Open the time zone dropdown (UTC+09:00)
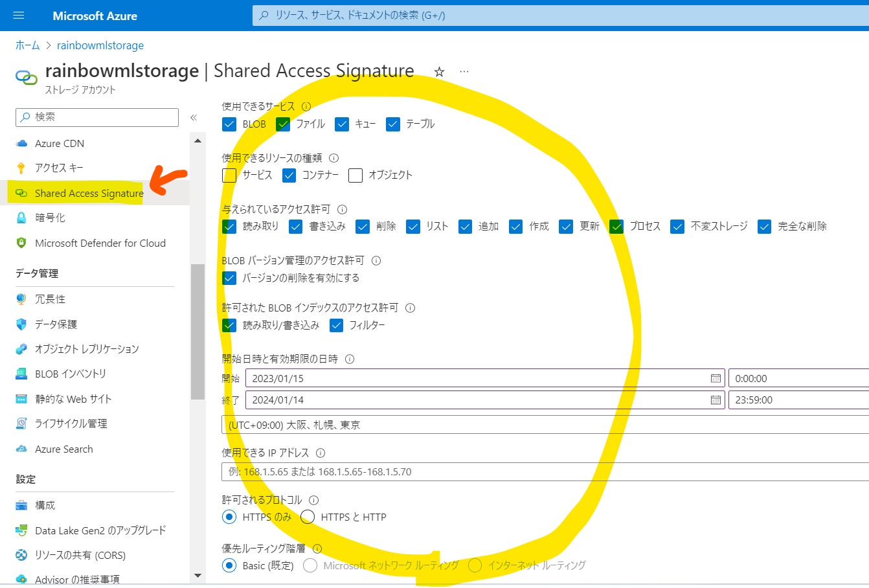Image resolution: width=869 pixels, height=588 pixels. pos(545,425)
